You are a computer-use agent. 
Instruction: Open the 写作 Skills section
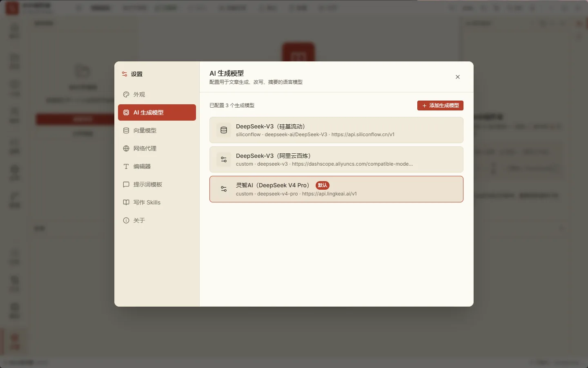pyautogui.click(x=157, y=202)
